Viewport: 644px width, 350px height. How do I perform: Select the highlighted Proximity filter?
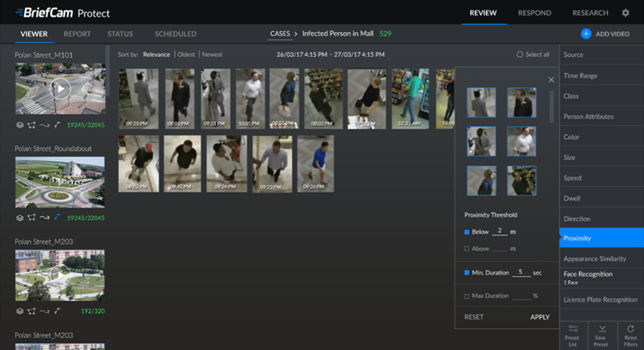click(601, 238)
